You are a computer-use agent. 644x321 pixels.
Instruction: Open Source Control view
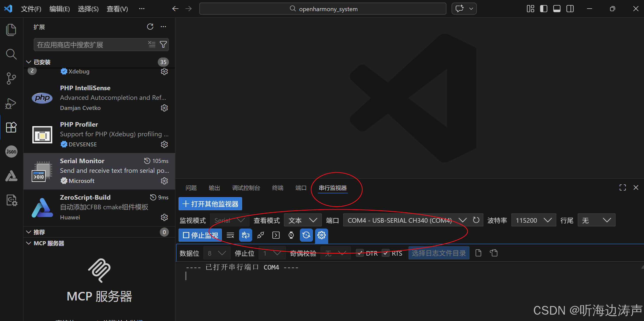point(11,79)
